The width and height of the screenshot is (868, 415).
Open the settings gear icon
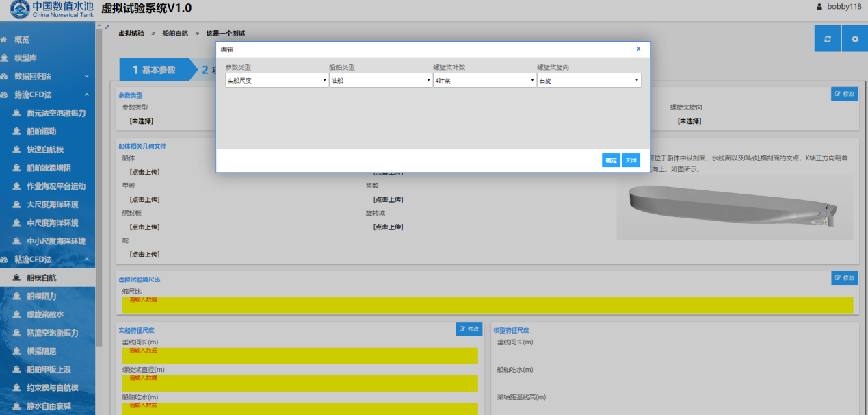point(854,39)
